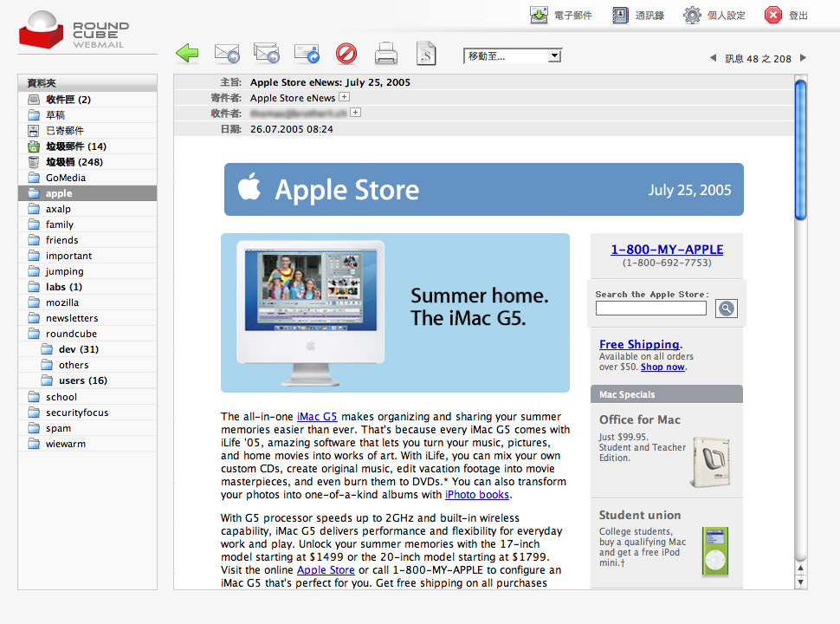Click the iPhoto books link

477,494
